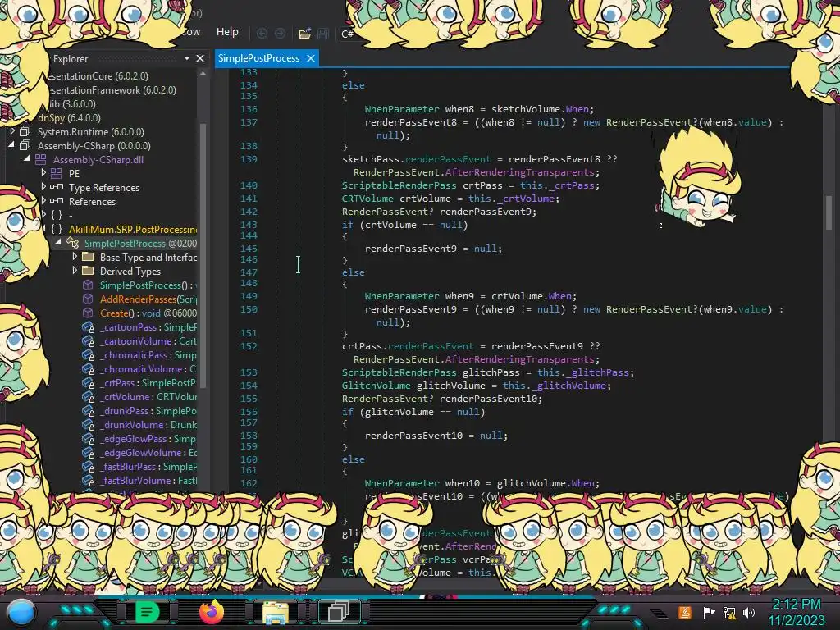
Task: Open the C# language dropdown
Action: 348,34
